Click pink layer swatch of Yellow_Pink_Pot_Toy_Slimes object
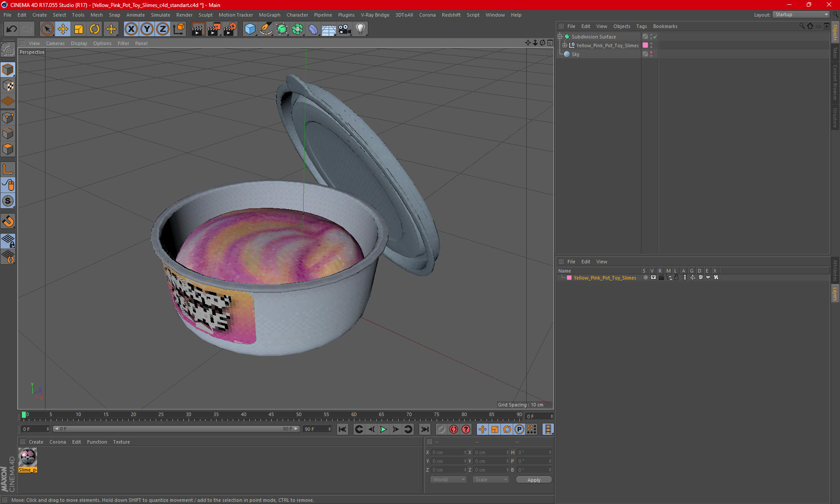Screen dimensions: 840x504 [645, 45]
